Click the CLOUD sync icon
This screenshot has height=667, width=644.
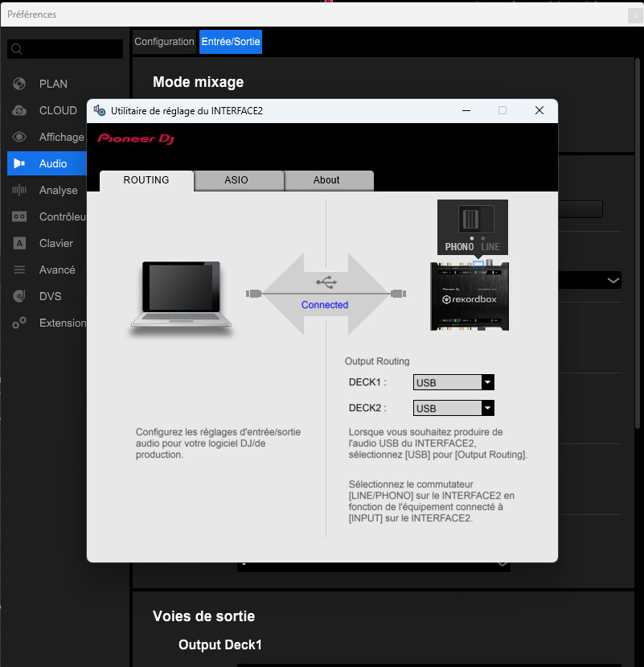19,110
